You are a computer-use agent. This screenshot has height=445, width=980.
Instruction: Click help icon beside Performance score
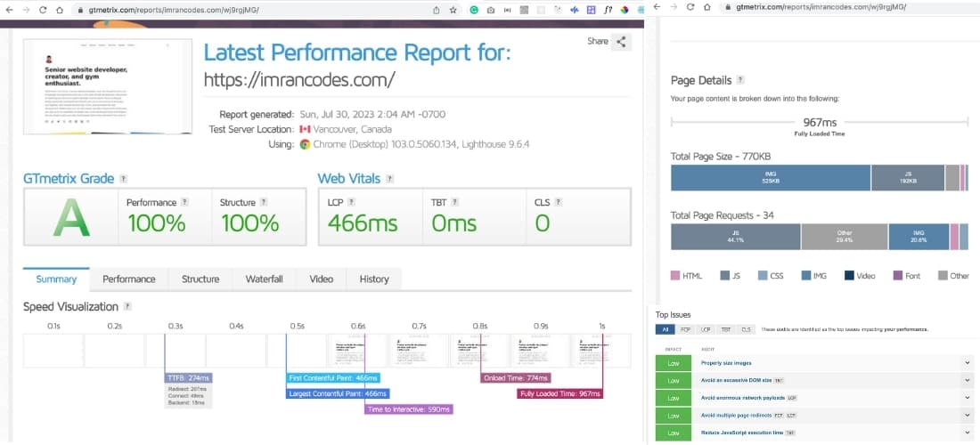coord(184,202)
